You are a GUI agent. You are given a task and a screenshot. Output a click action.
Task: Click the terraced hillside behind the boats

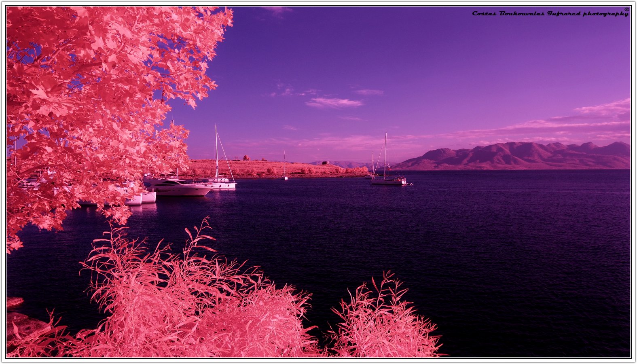(x=263, y=167)
